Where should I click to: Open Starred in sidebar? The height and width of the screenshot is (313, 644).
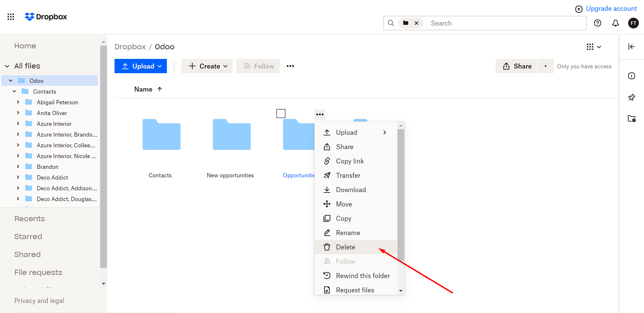(x=28, y=237)
